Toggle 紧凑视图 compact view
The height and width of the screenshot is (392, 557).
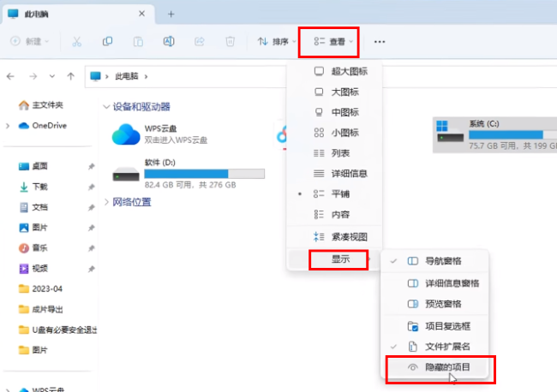point(334,236)
